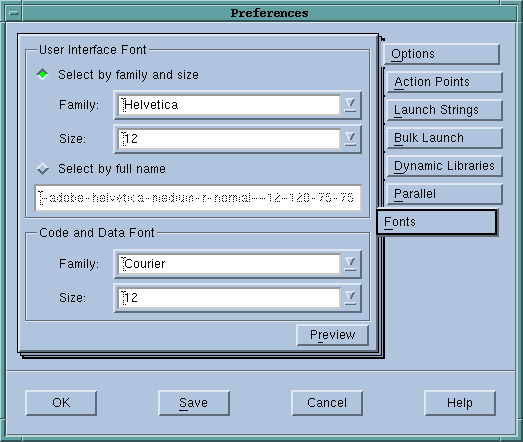This screenshot has height=442, width=523.
Task: Select the Fonts tab
Action: click(x=437, y=222)
